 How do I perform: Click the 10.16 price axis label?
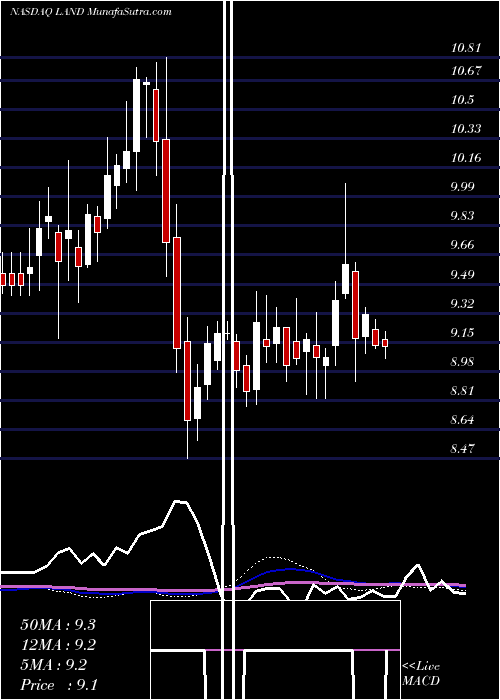click(466, 158)
